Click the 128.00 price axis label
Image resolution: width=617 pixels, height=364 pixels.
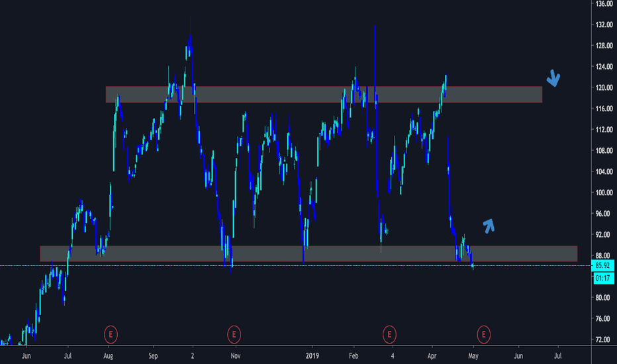(604, 46)
